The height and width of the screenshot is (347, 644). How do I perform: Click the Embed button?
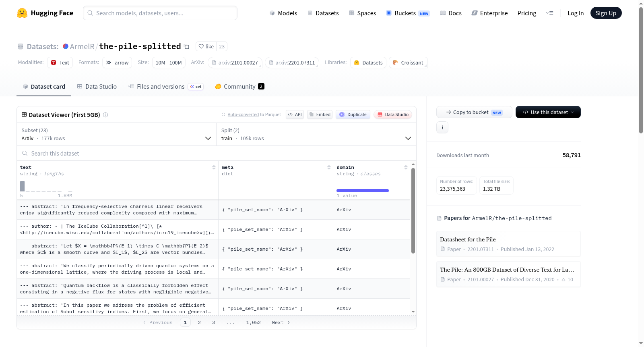[320, 114]
